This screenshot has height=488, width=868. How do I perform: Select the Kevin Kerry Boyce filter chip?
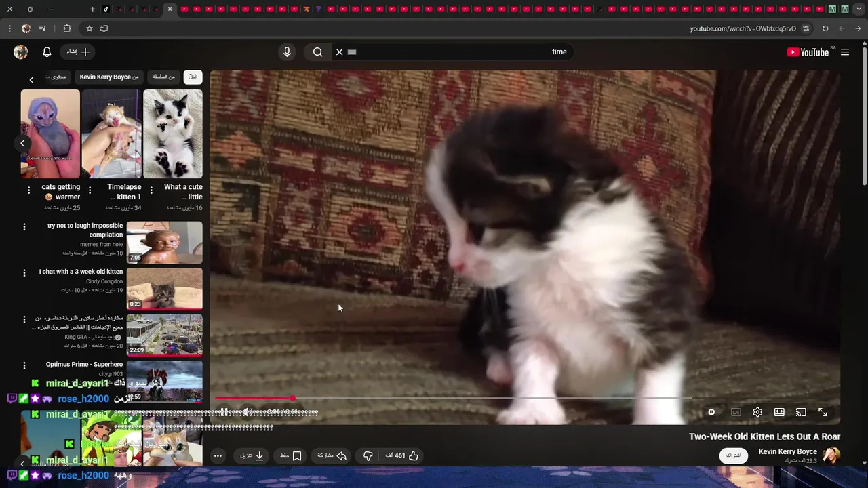(x=109, y=77)
